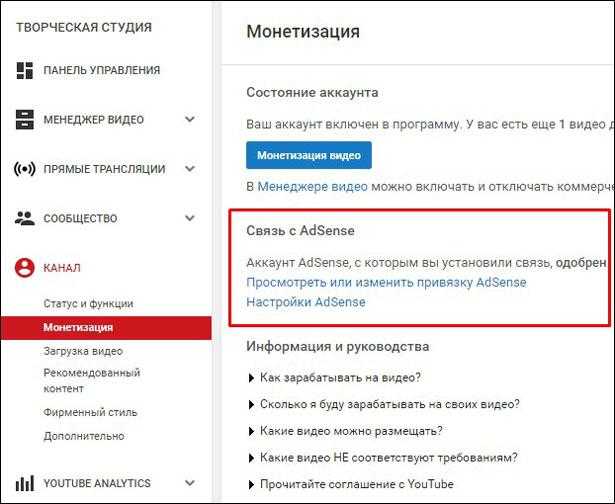Expand the Менеджер видео section chevron

pos(190,119)
